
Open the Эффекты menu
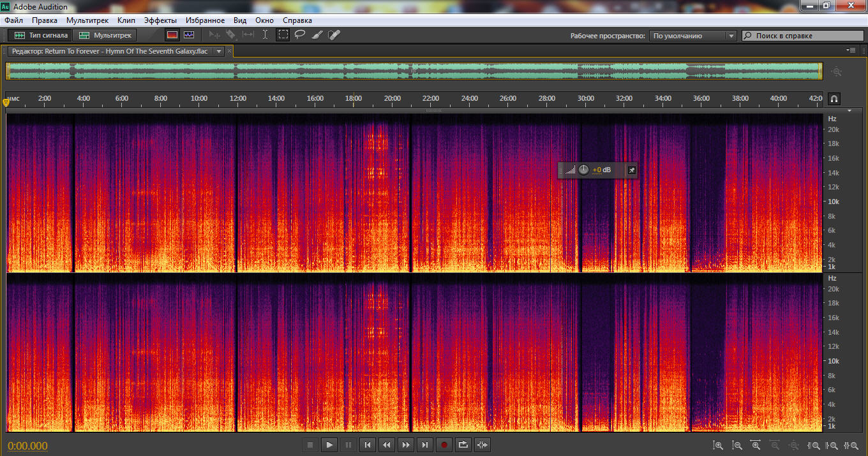coord(160,20)
